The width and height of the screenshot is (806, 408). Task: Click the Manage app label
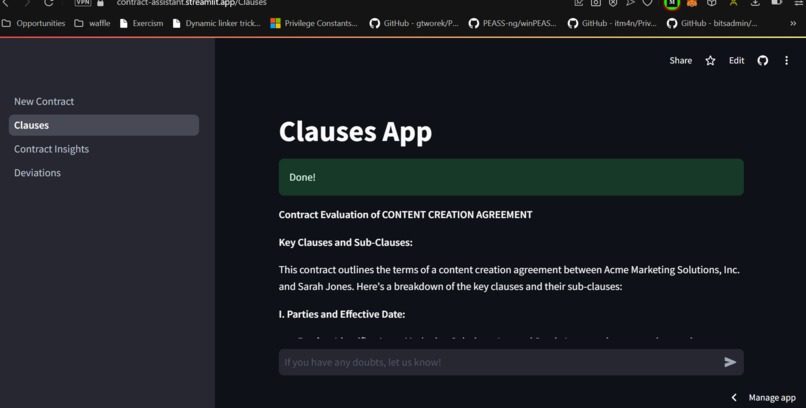772,397
